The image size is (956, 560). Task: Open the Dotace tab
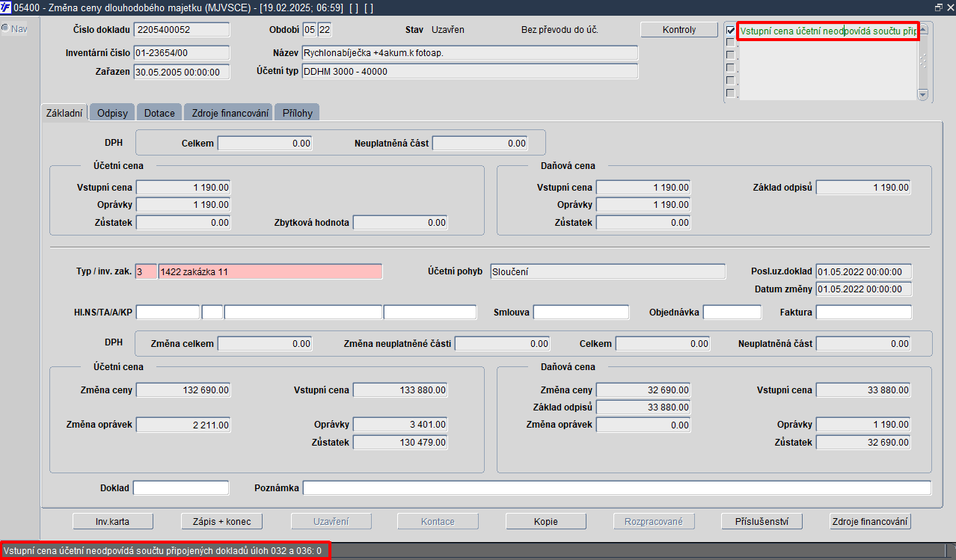(x=159, y=113)
